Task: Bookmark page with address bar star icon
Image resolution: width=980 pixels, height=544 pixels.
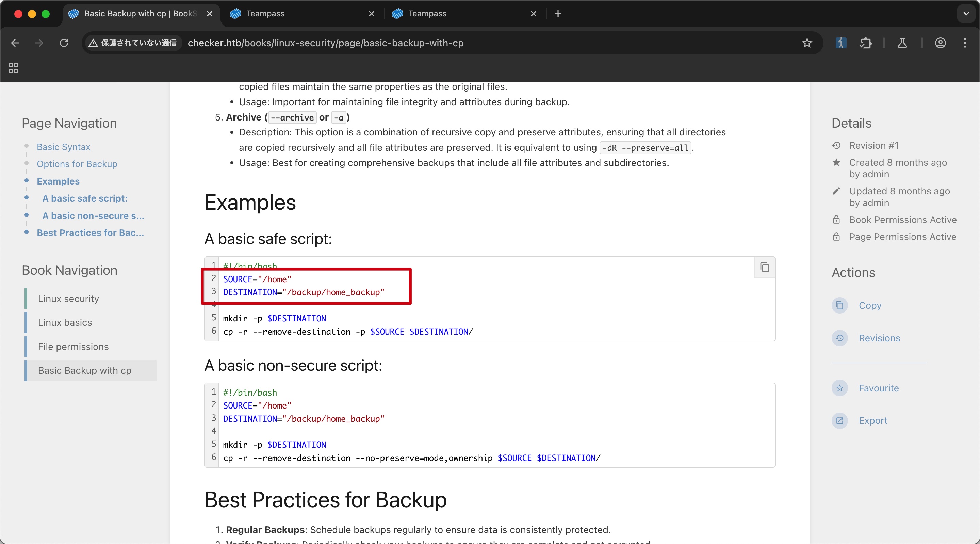Action: point(806,43)
